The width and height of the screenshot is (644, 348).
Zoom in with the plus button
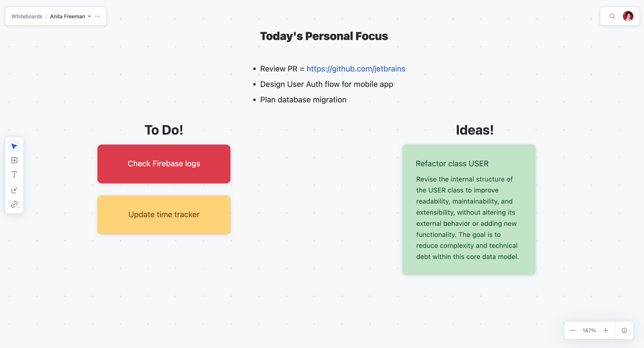[606, 330]
